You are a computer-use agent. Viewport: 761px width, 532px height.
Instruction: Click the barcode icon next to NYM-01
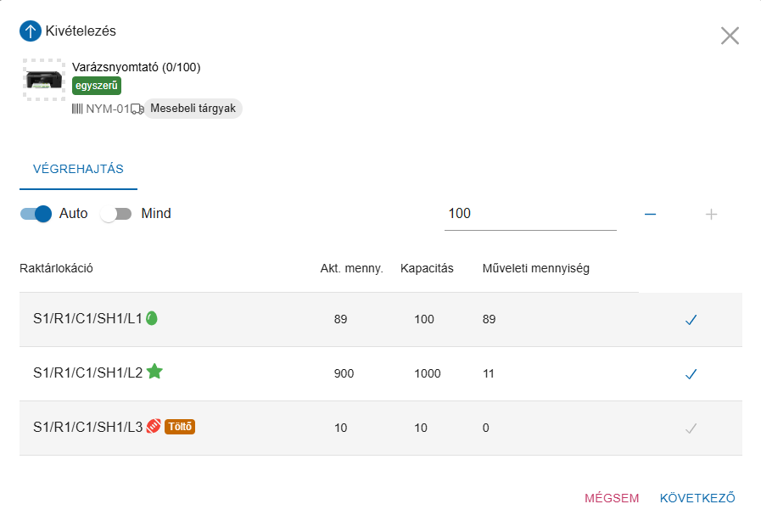tap(77, 109)
